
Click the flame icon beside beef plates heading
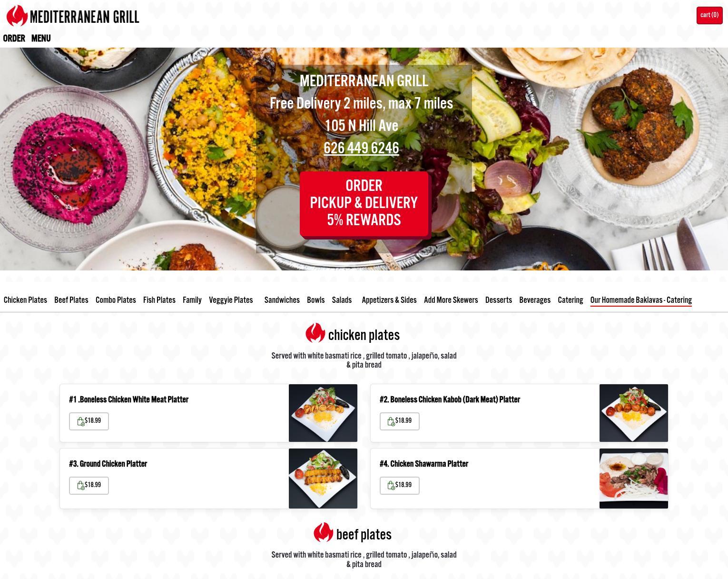323,532
